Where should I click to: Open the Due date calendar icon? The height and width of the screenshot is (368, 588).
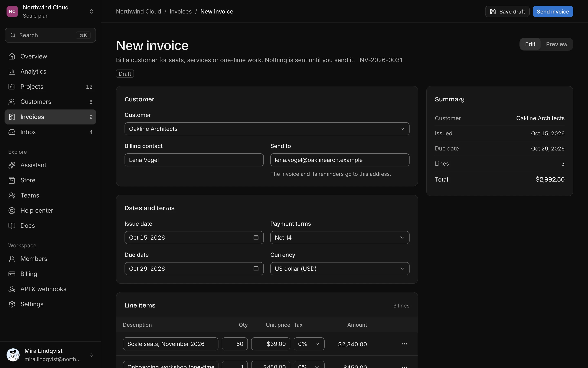(256, 268)
